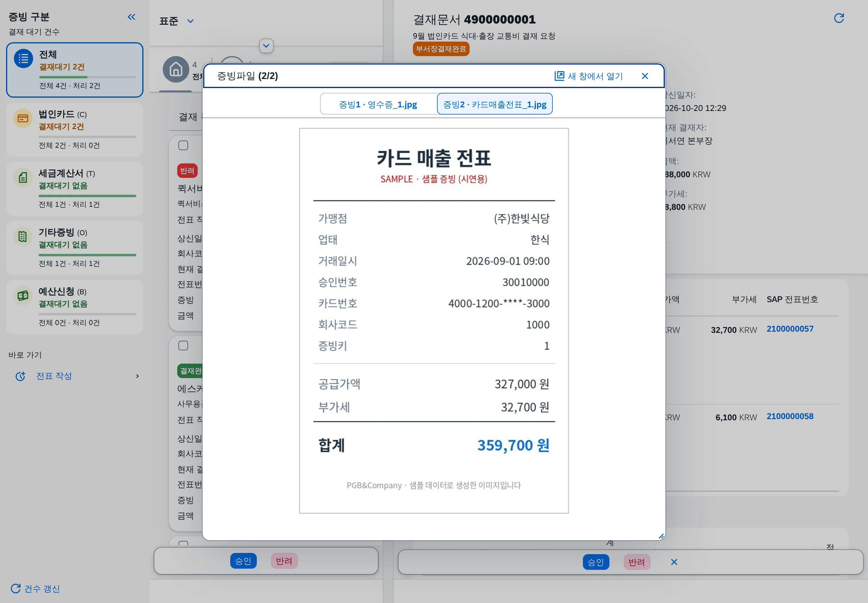Viewport: 868px width, 603px height.
Task: Click the 예산신청 money icon
Action: point(23,295)
